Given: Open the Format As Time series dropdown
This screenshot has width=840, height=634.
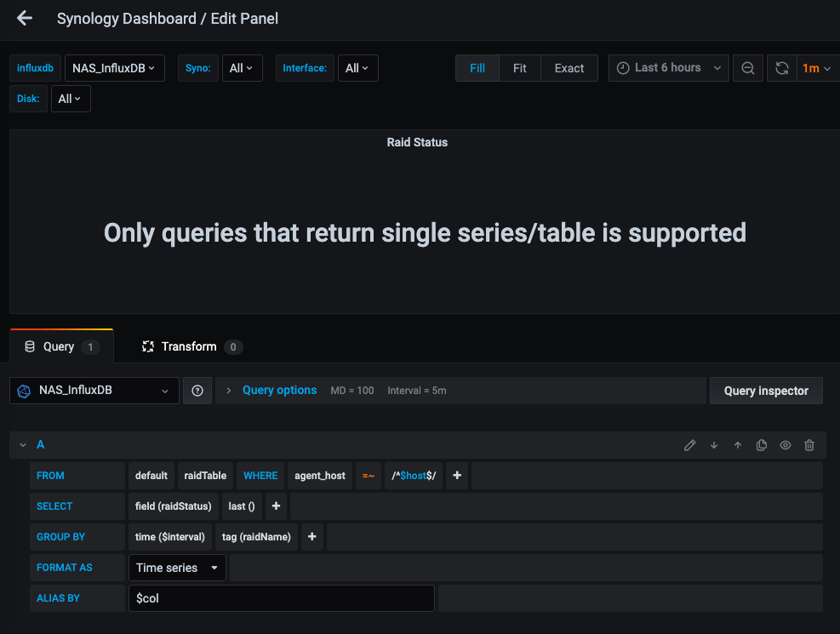Looking at the screenshot, I should point(177,568).
